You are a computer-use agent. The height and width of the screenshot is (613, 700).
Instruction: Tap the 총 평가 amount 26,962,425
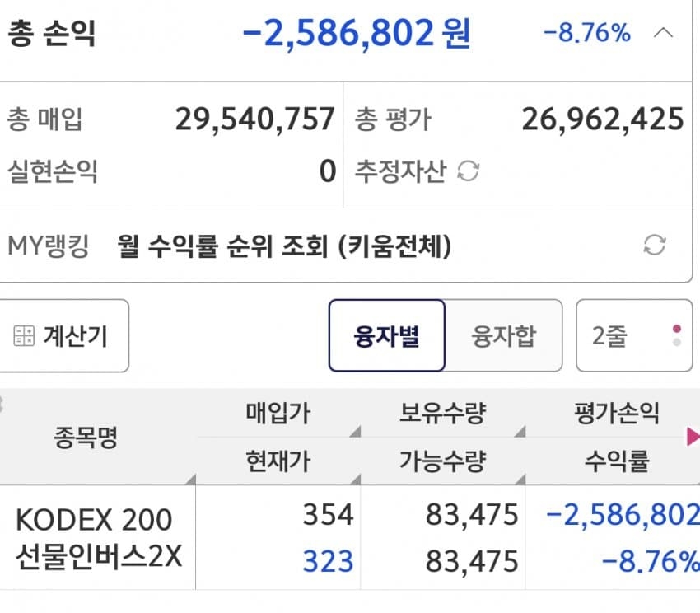602,119
